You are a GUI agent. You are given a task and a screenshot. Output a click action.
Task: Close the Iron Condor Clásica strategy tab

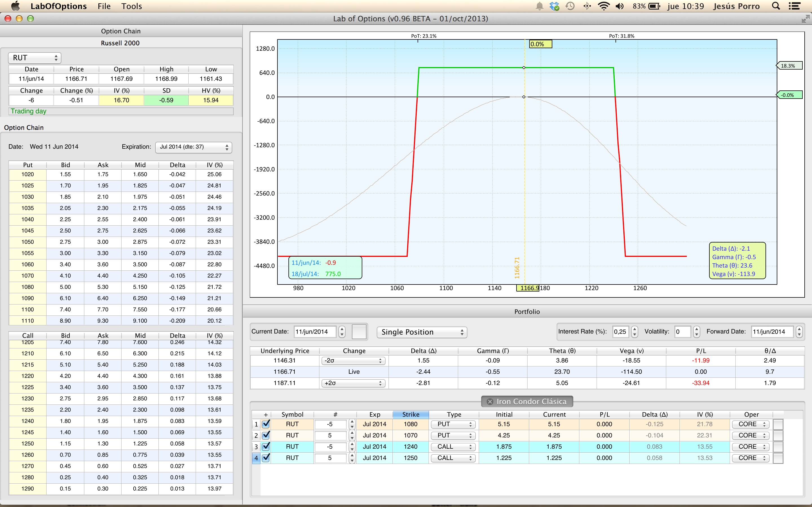(490, 401)
